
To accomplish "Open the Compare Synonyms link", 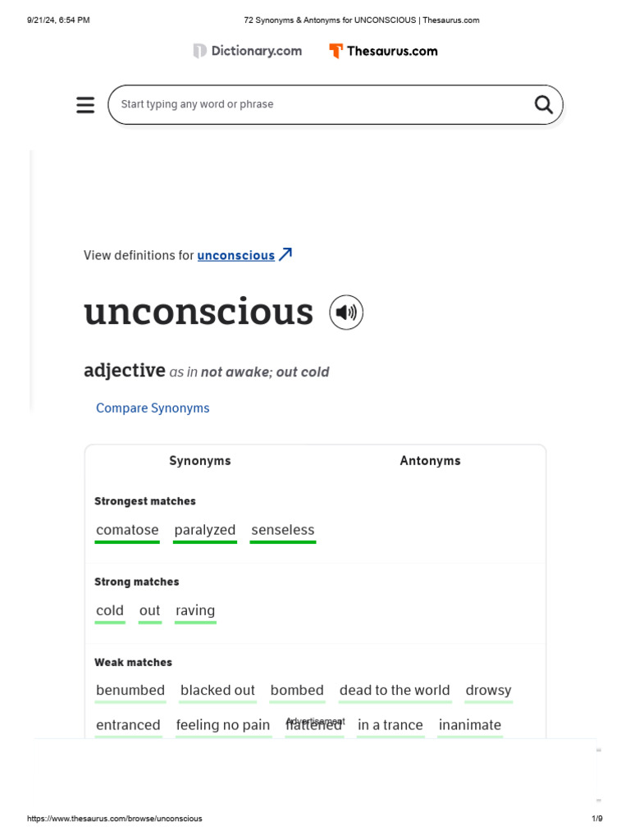I will tap(153, 408).
